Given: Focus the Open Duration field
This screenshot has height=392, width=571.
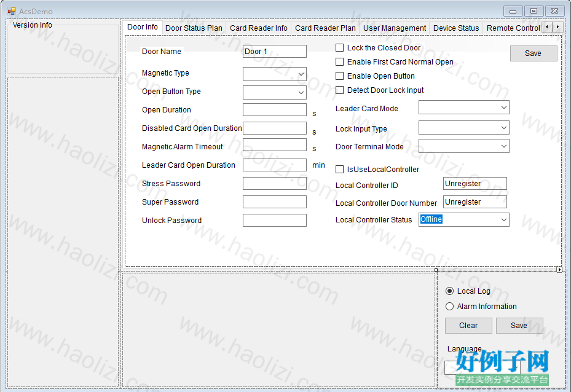Looking at the screenshot, I should tap(275, 109).
